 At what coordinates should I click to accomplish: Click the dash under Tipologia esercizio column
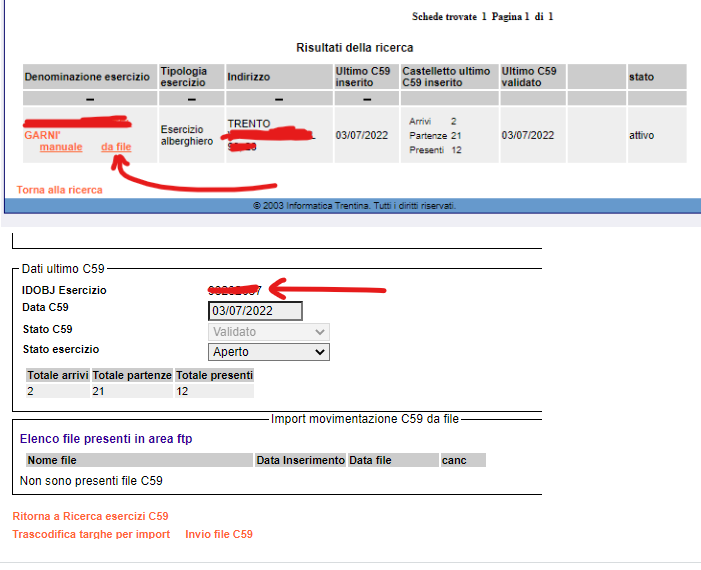click(x=190, y=99)
